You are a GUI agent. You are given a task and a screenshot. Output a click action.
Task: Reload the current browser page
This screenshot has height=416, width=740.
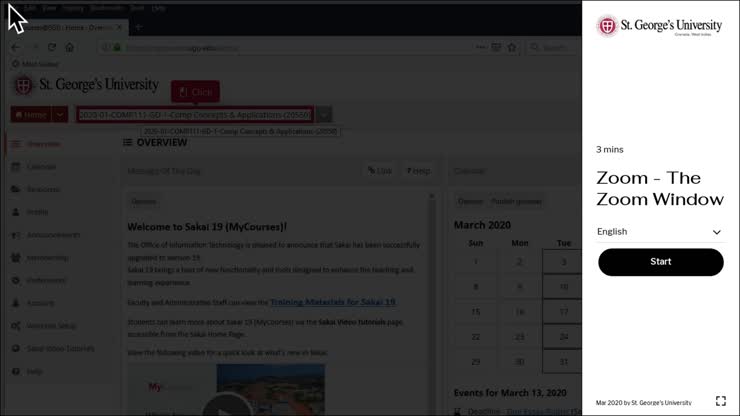52,47
